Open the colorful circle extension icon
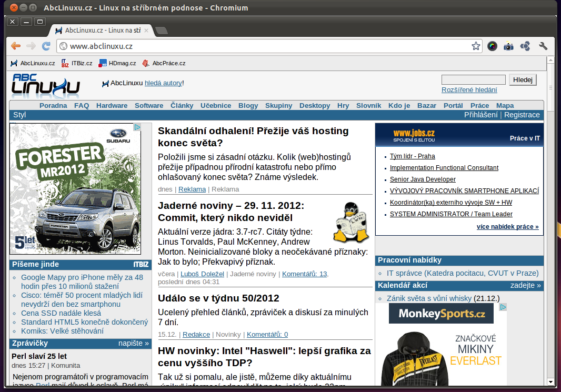Viewport: 561px width, 392px height. click(492, 46)
